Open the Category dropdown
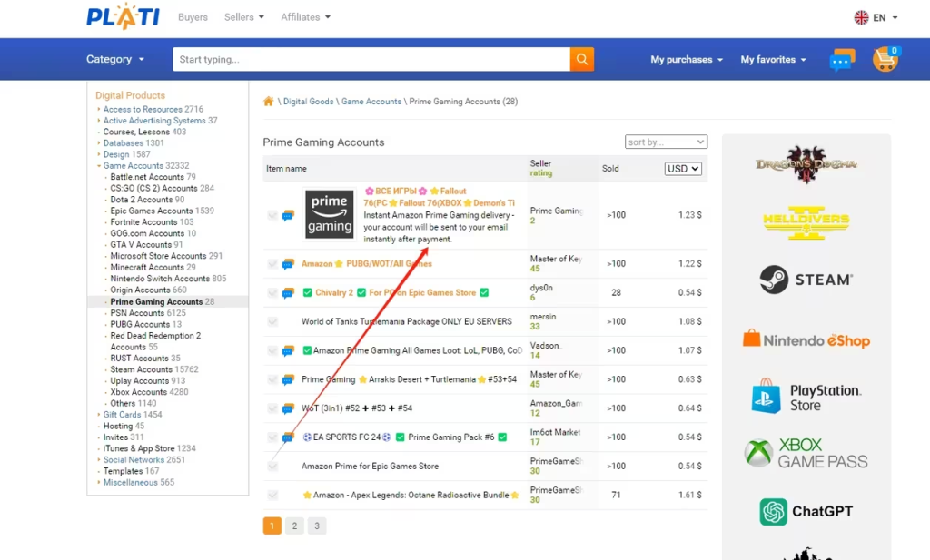 115,59
